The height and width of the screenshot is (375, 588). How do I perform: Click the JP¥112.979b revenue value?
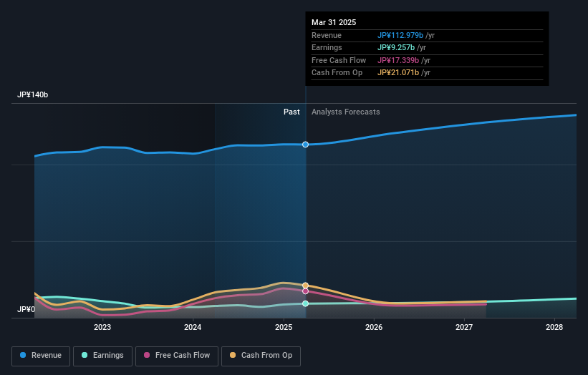[400, 35]
